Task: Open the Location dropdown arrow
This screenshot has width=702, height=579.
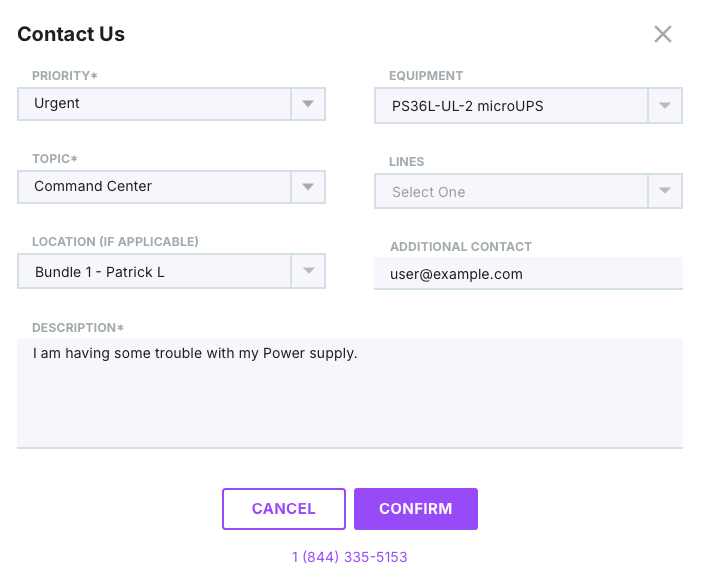Action: [308, 271]
